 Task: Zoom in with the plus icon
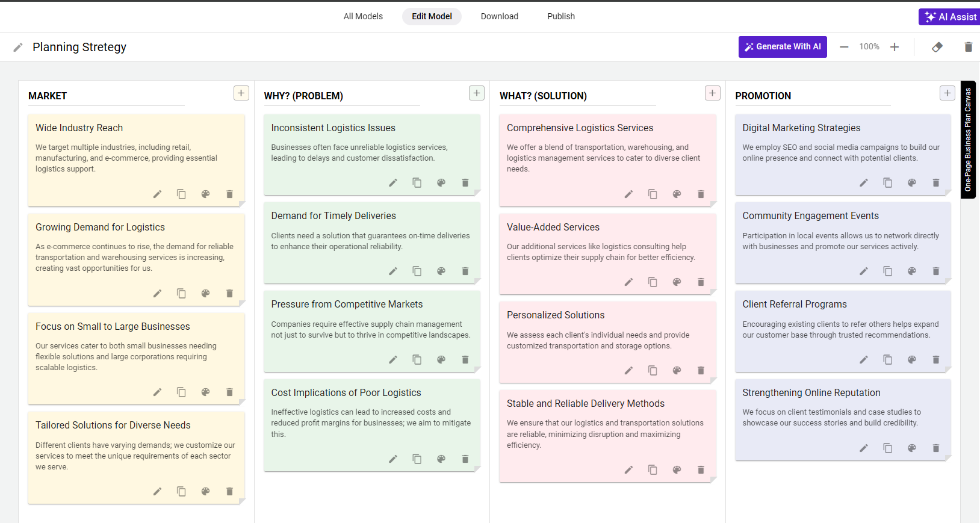click(x=895, y=47)
